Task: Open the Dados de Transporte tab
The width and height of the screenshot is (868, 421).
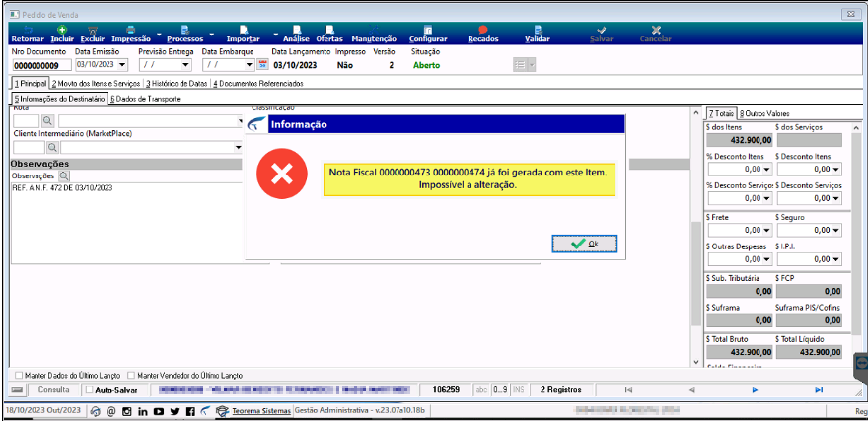Action: [x=145, y=99]
